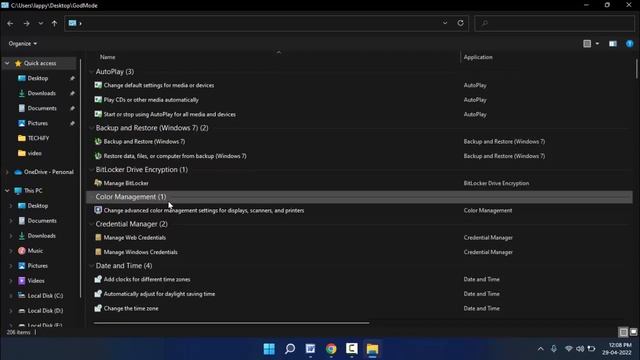
Task: Collapse the Quick access tree node
Action: [7, 63]
